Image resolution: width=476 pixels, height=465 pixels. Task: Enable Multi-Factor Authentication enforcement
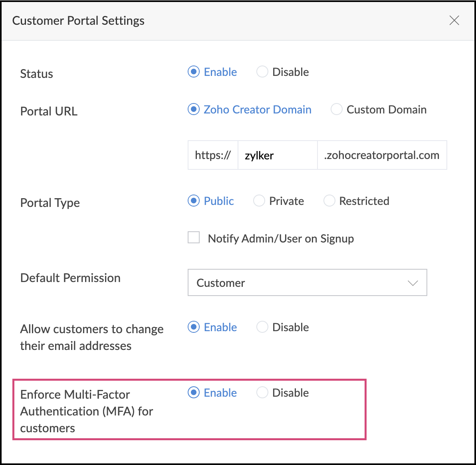tap(194, 393)
